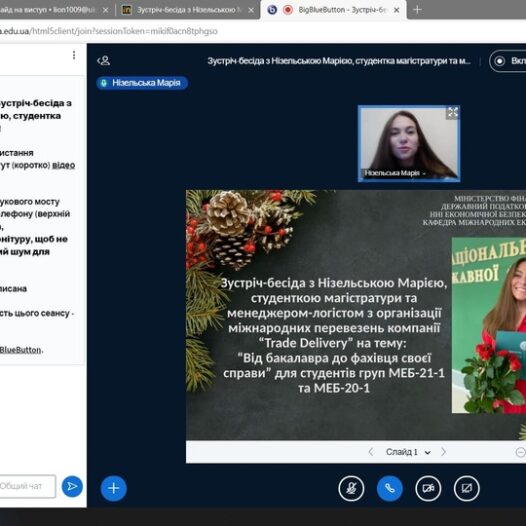Toggle the recording button at top right
The image size is (526, 526).
[508, 61]
